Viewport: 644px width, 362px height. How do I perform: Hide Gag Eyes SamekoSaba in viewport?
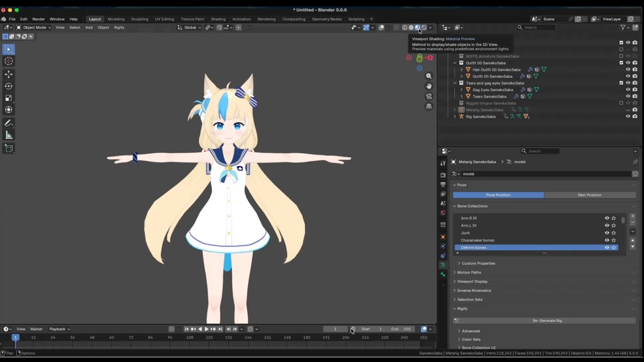pyautogui.click(x=628, y=89)
